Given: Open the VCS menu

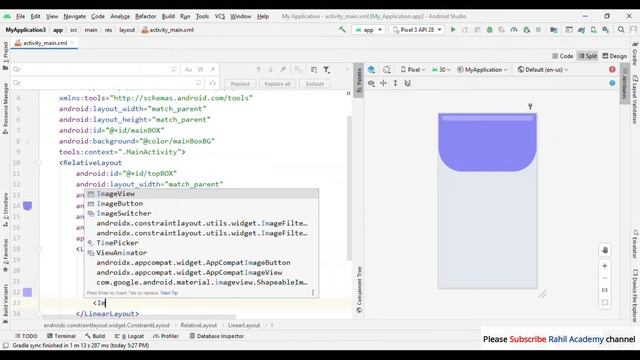Looking at the screenshot, I should [x=220, y=16].
